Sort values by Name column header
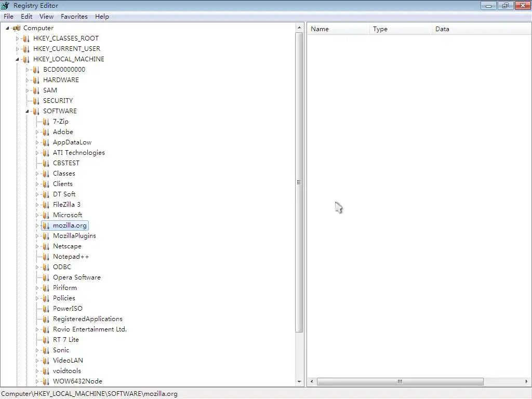This screenshot has height=399, width=532. 338,29
